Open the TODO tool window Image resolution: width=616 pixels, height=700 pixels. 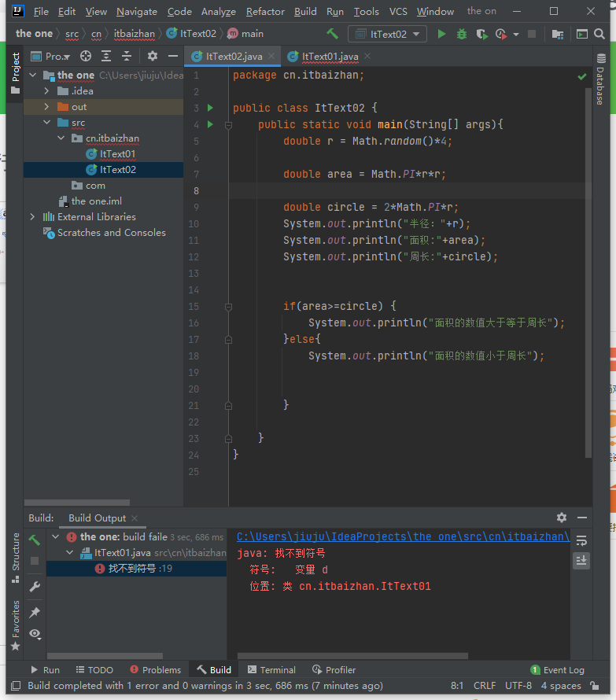click(94, 669)
